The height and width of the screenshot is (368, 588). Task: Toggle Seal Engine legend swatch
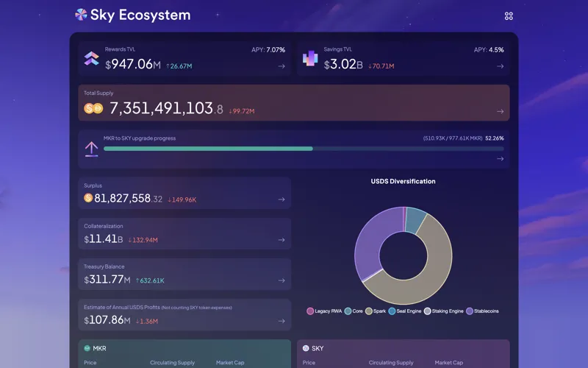click(392, 311)
